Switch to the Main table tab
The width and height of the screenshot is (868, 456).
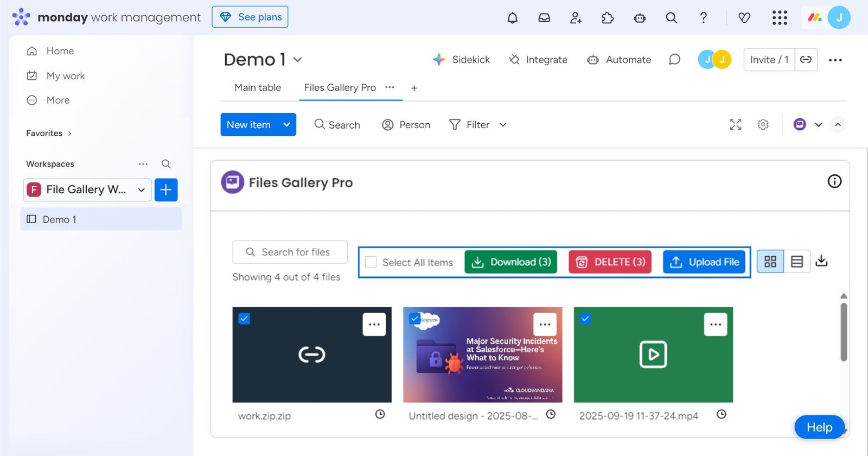coord(258,87)
